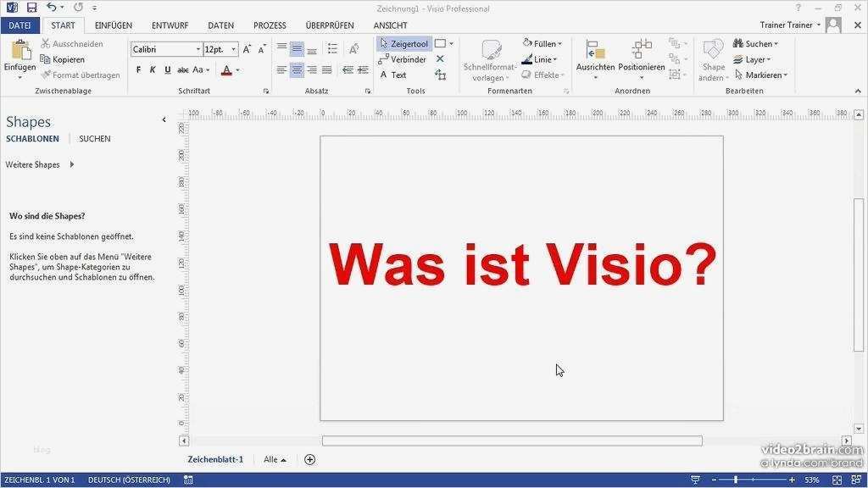Toggle align top paragraph option
The width and height of the screenshot is (868, 488).
pyautogui.click(x=281, y=48)
